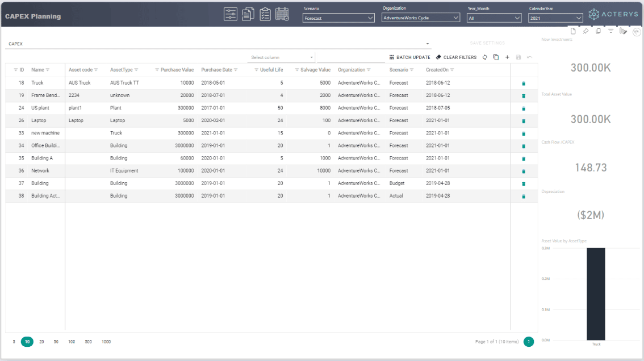
Task: Set page size to 20 rows
Action: coord(41,342)
